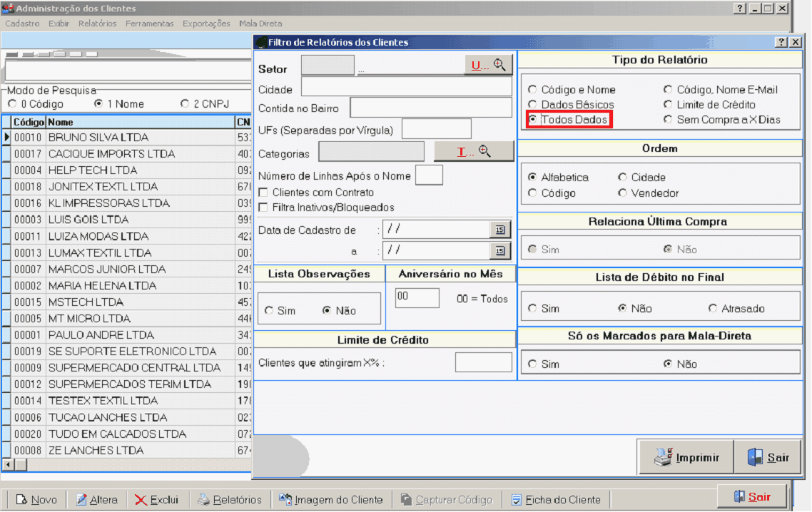The image size is (812, 512).
Task: Click the Cidade input field
Action: 406,87
